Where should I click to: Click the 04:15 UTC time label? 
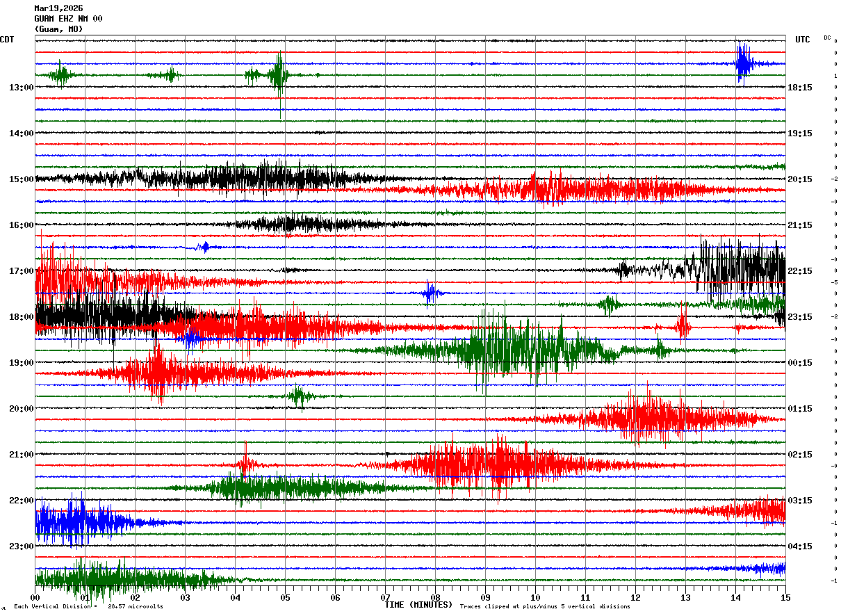coord(800,546)
